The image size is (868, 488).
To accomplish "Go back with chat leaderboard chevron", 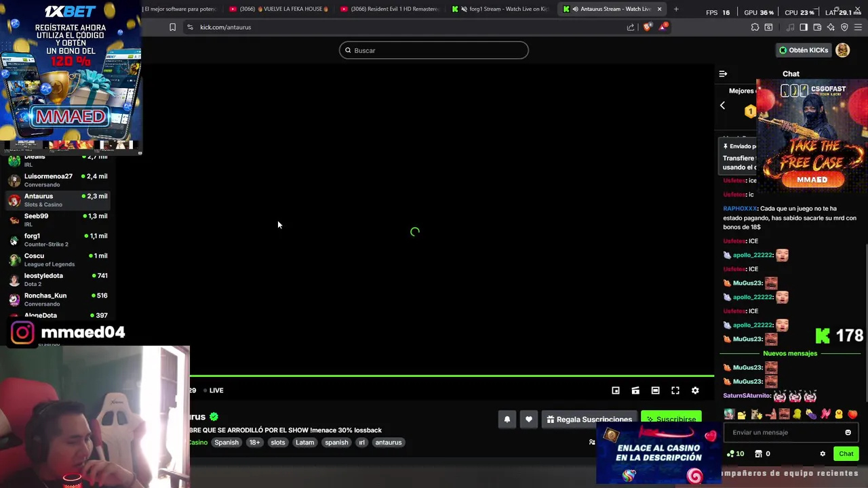I will click(x=722, y=106).
